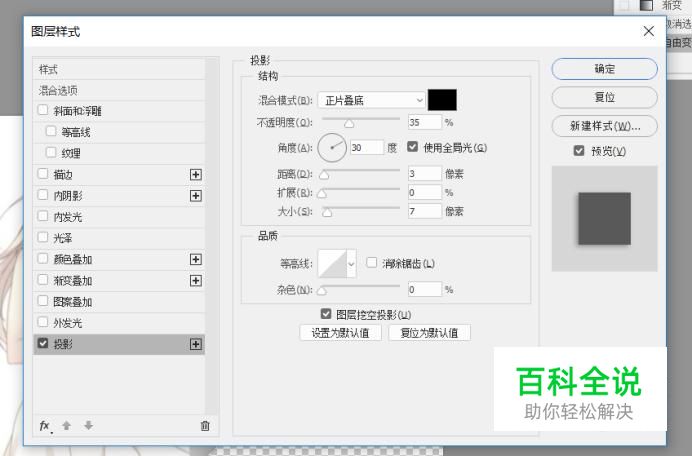
Task: Add another 颜色叠加 effect with plus icon
Action: [x=196, y=259]
